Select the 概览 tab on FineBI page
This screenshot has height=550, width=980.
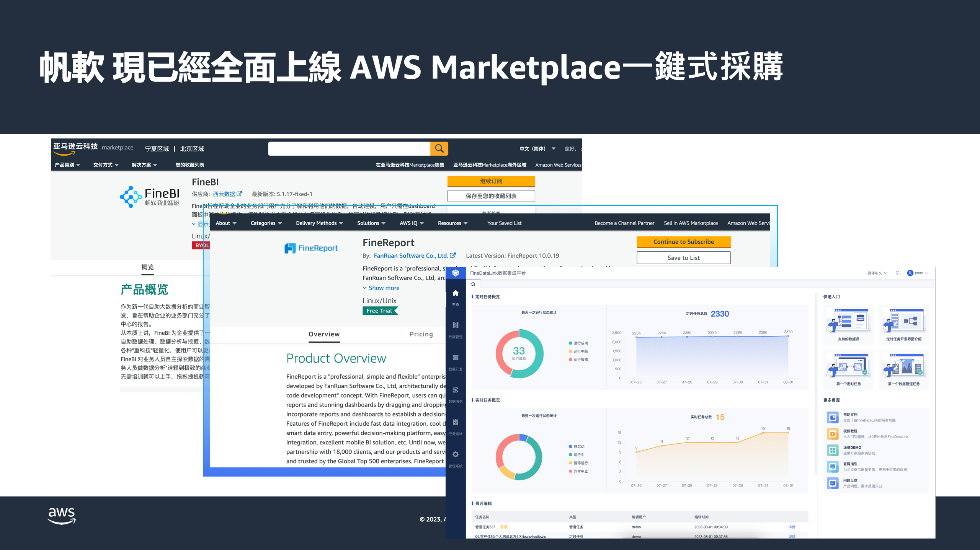(x=147, y=267)
